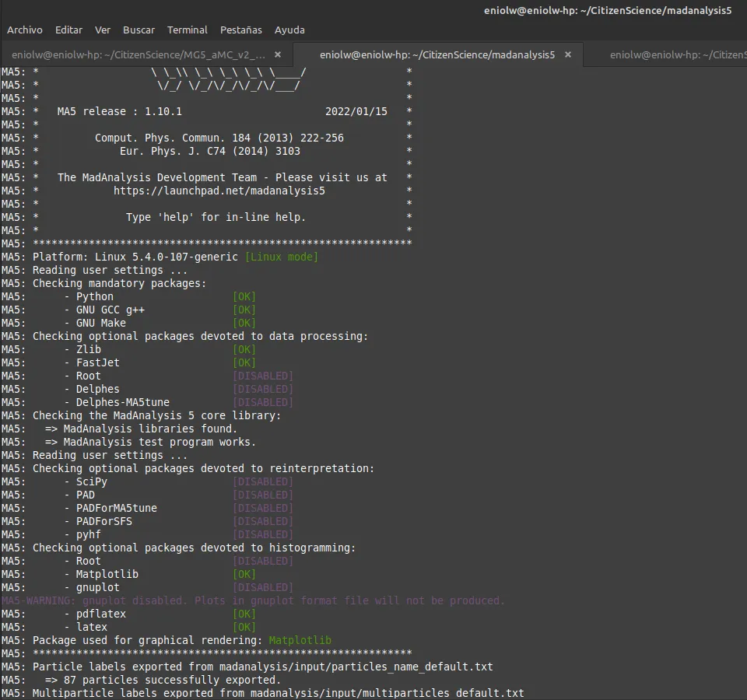Close the MG5_aMC_v2 tab
Image resolution: width=747 pixels, height=700 pixels.
(x=278, y=54)
